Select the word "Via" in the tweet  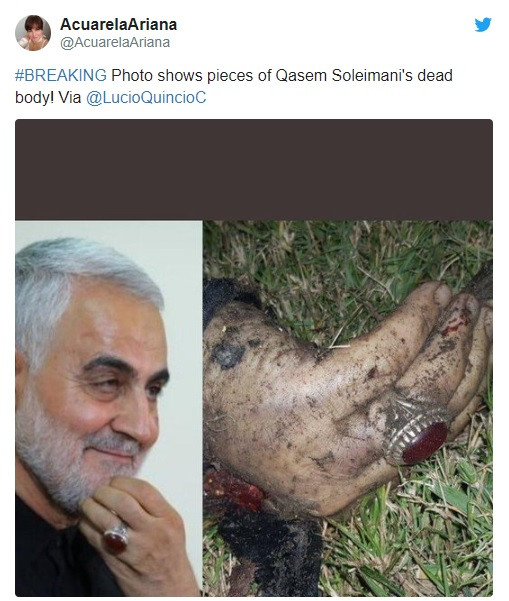(70, 97)
